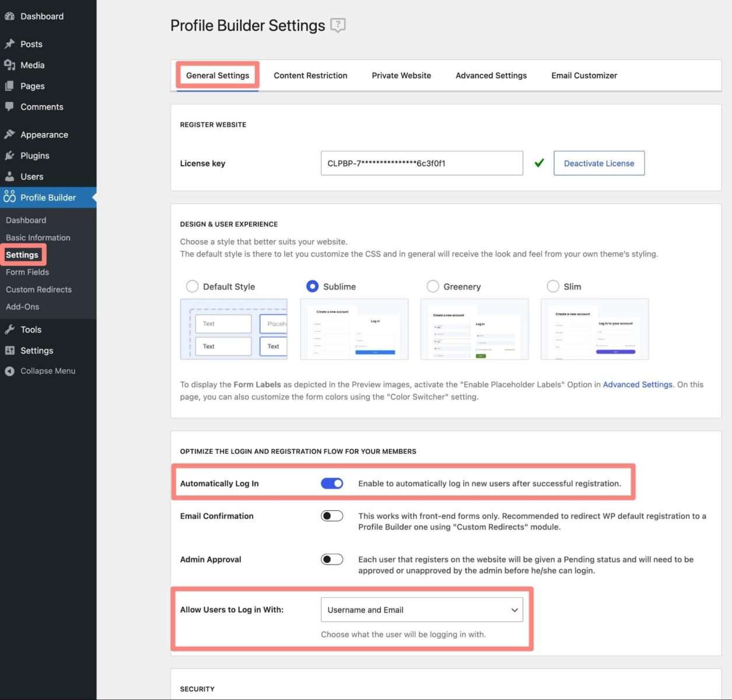This screenshot has width=732, height=700.
Task: Click the Comments bubble icon
Action: point(9,107)
